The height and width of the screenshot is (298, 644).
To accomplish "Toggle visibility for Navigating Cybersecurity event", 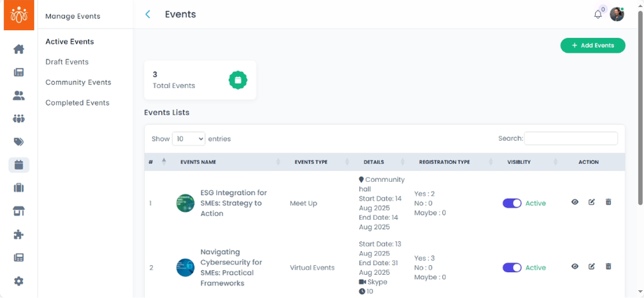I will coord(512,268).
